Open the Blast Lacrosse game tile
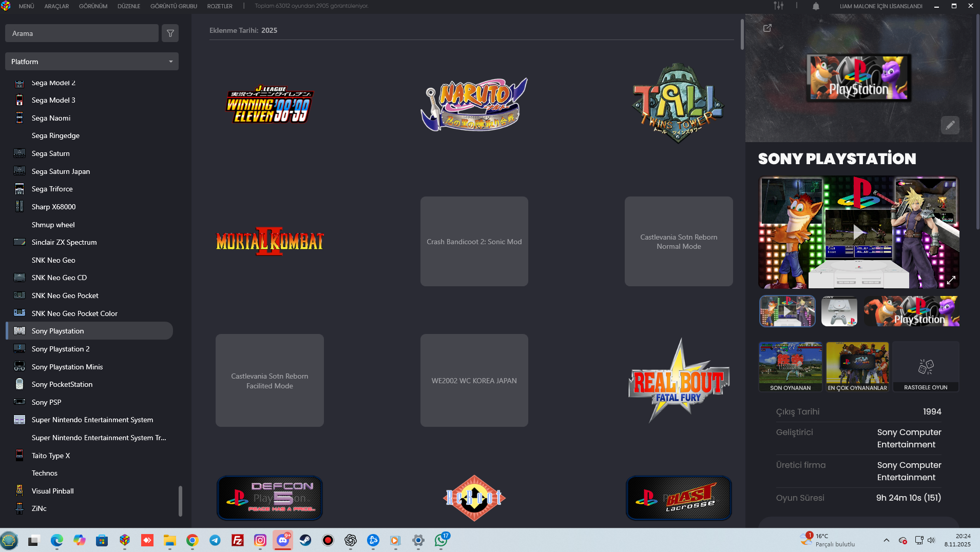Viewport: 980px width, 552px height. 679,498
